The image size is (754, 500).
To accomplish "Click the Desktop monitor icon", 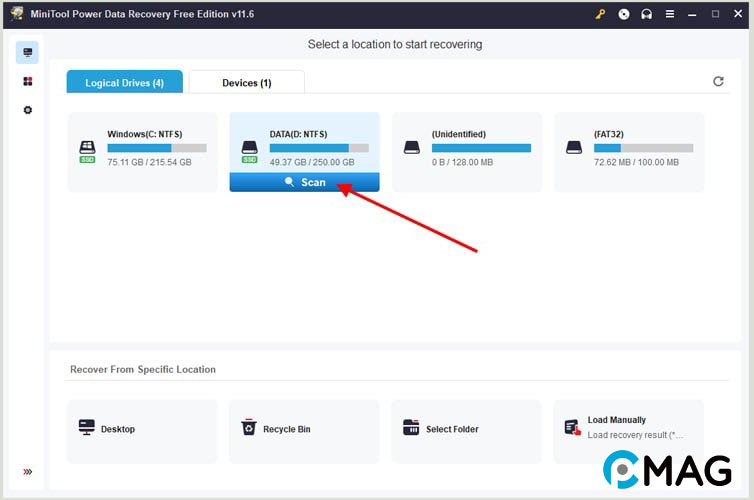I will click(87, 427).
